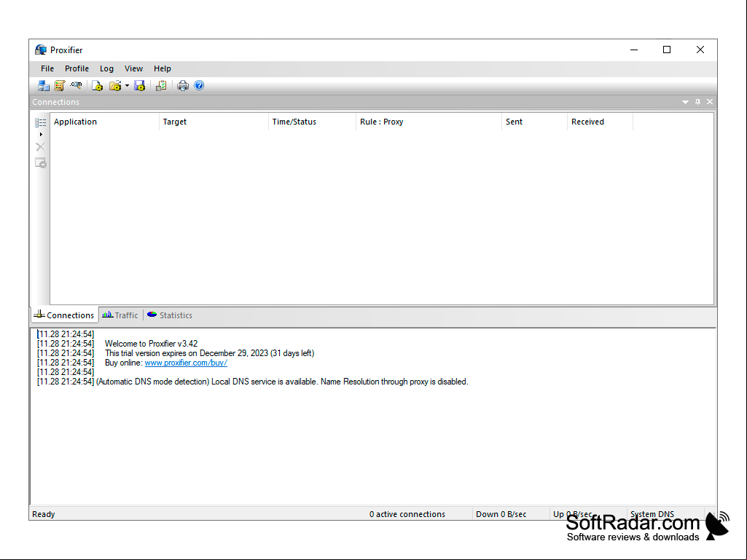Save profile using the floppy disk icon
This screenshot has height=560, width=747.
click(x=140, y=86)
